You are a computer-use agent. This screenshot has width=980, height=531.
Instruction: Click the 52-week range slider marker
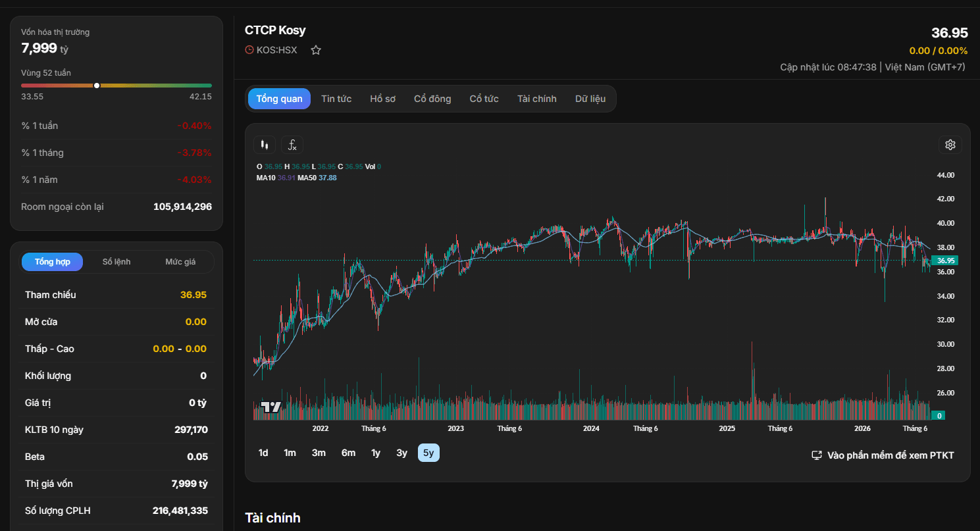coord(97,86)
